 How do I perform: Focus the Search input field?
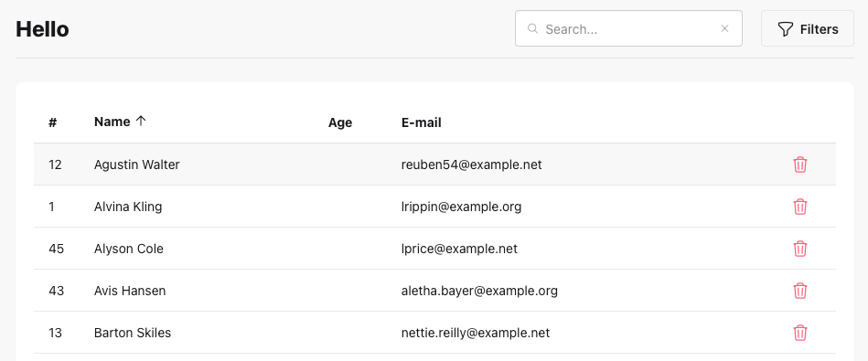629,28
